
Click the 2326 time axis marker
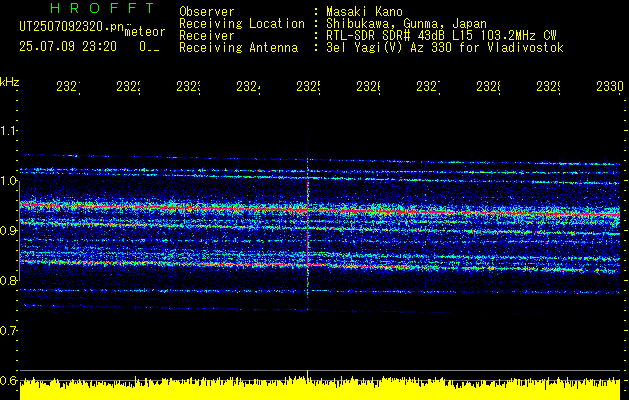(368, 87)
